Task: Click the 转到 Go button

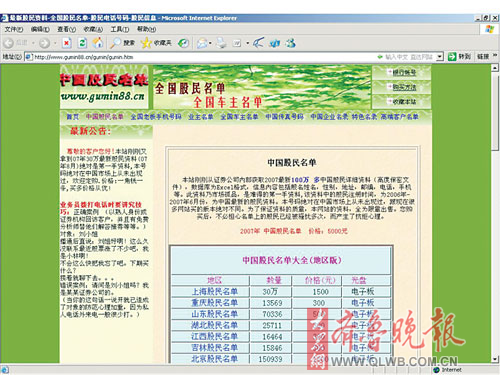Action: coord(459,57)
